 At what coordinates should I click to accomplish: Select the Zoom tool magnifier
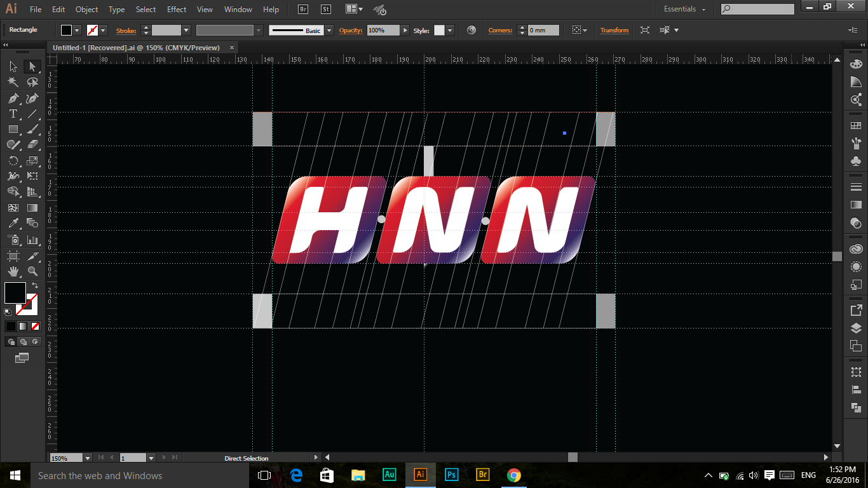[32, 271]
